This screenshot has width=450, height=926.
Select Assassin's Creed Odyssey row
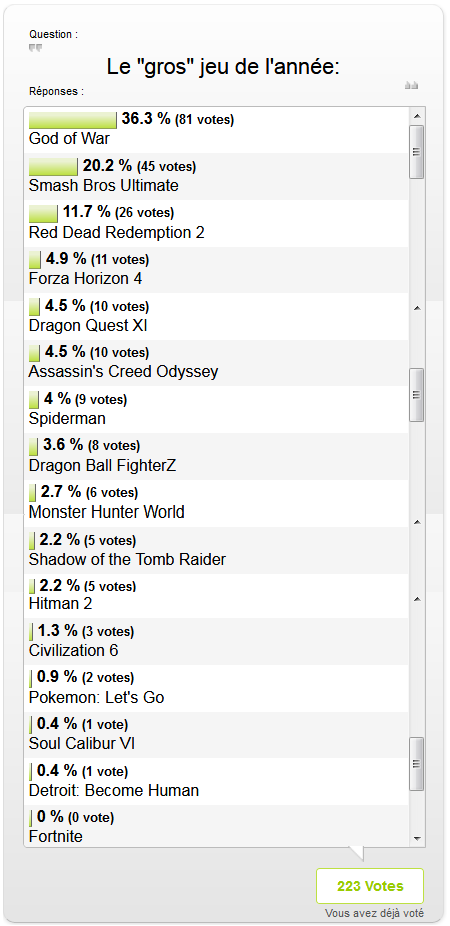click(216, 363)
